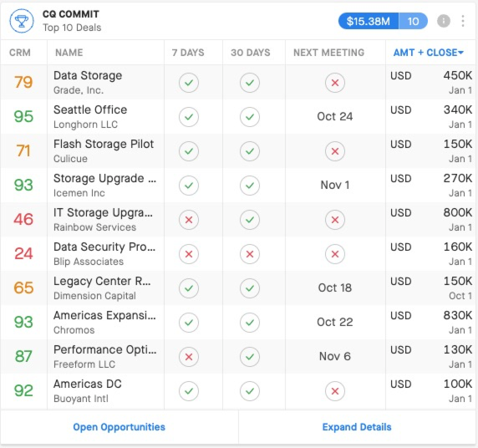Click the 10 deals count badge
Viewport: 478px width, 448px height.
[x=413, y=21]
